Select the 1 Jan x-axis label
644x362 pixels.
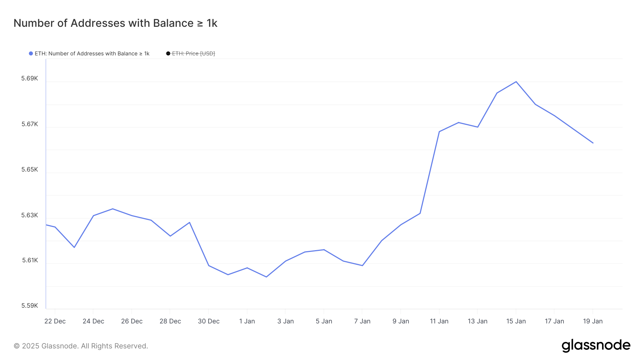(x=247, y=321)
